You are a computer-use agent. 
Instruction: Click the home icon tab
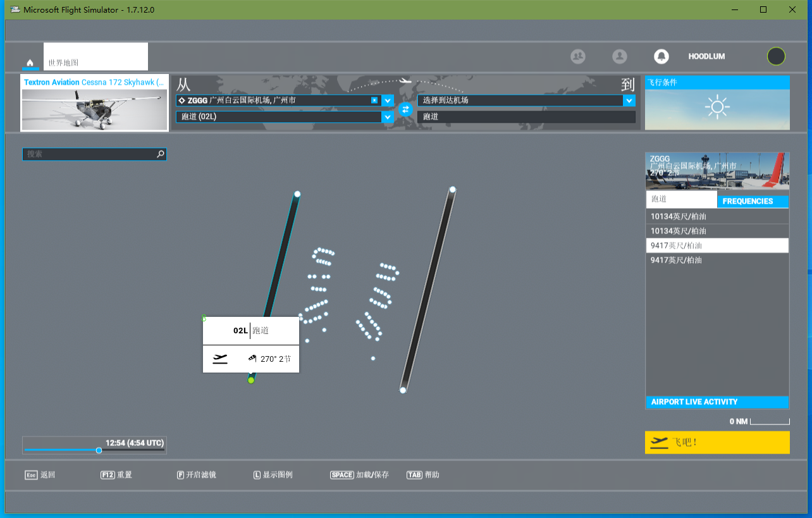point(30,63)
